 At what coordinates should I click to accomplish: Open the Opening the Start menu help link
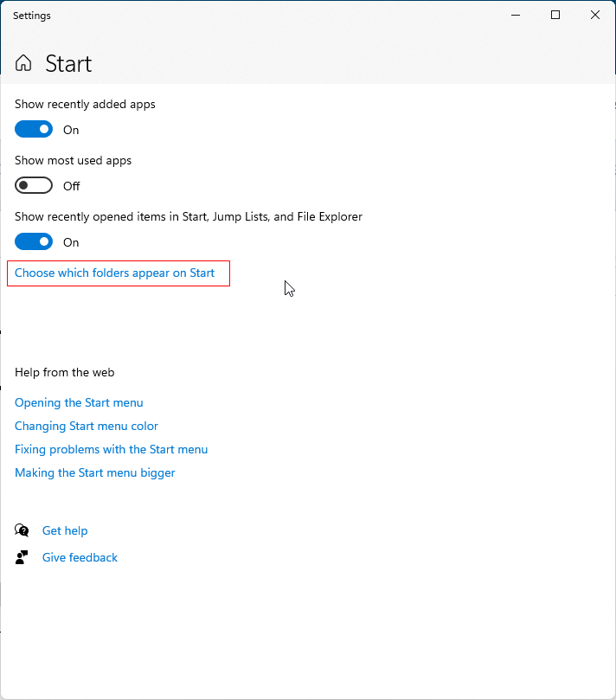click(x=79, y=402)
